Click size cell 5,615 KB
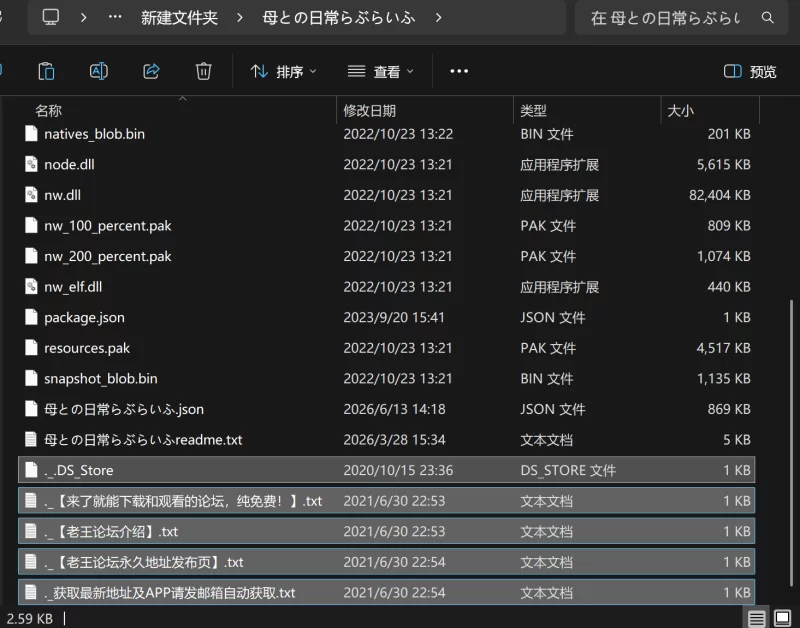800x628 pixels. (723, 164)
